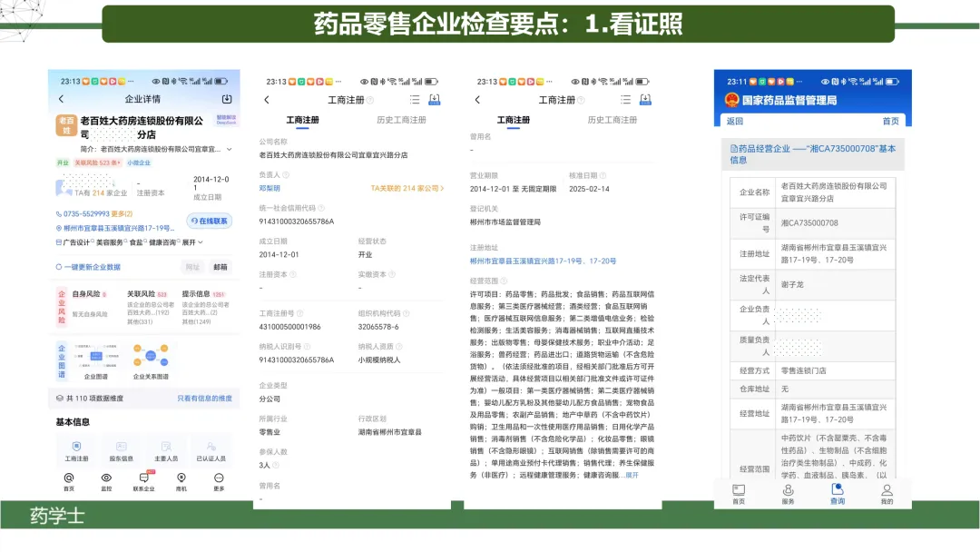Select 工商注册 tab on third phone
980x552 pixels.
tap(513, 120)
